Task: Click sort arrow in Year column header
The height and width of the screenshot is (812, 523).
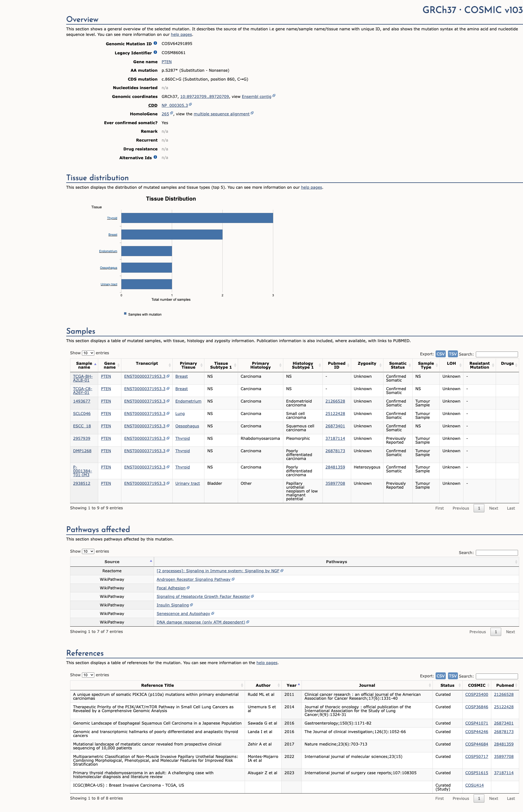Action: tap(299, 684)
